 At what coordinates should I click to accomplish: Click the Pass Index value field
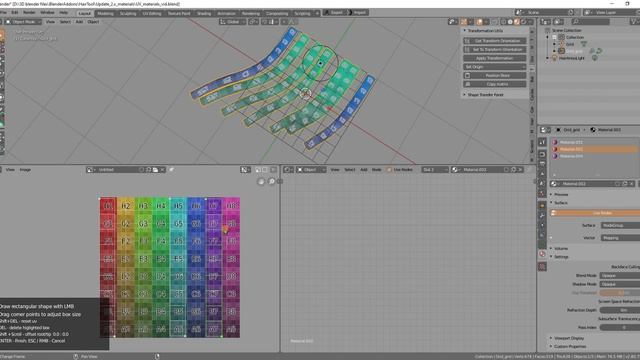620,327
